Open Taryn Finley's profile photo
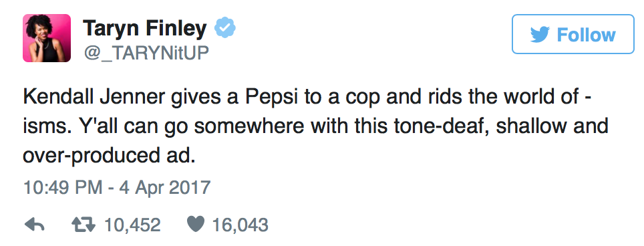This screenshot has height=246, width=644. point(47,38)
